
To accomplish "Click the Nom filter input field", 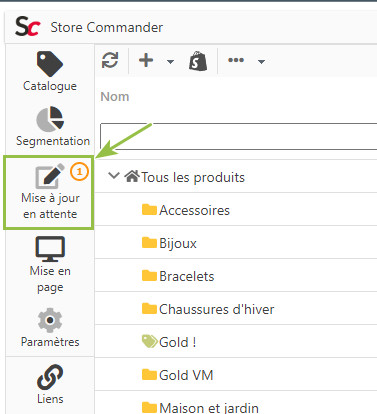I will click(238, 136).
